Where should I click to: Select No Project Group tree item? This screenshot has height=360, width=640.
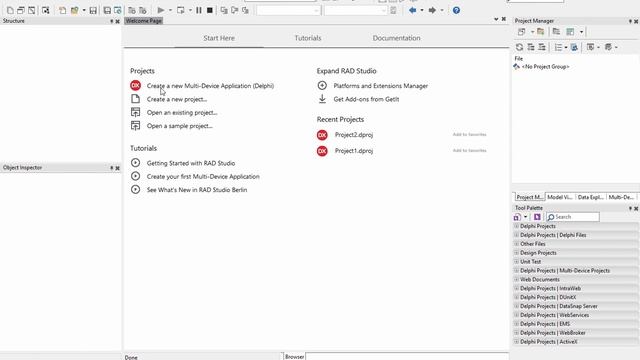pos(545,67)
